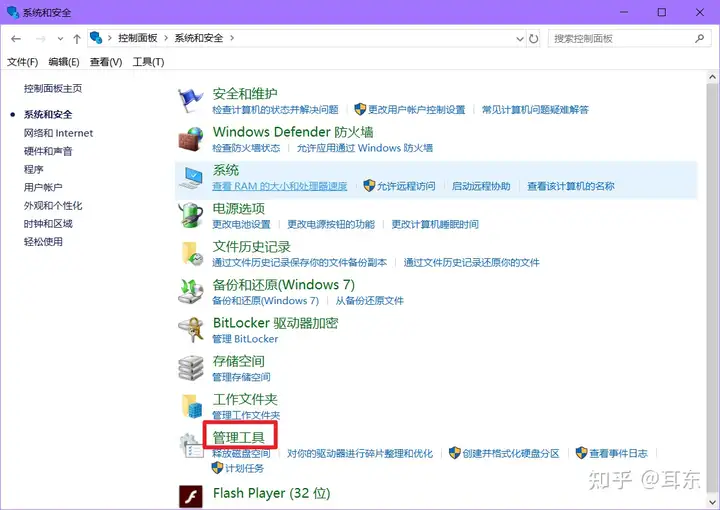Click 创建并格式化硬盘分区 link

pos(511,454)
